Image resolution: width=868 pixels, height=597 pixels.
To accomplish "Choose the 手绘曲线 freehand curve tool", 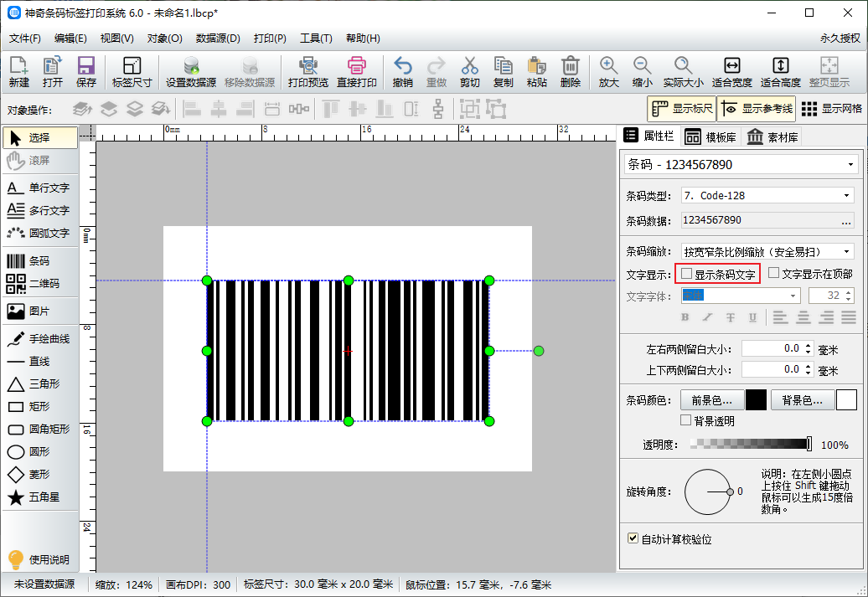I will (x=40, y=339).
